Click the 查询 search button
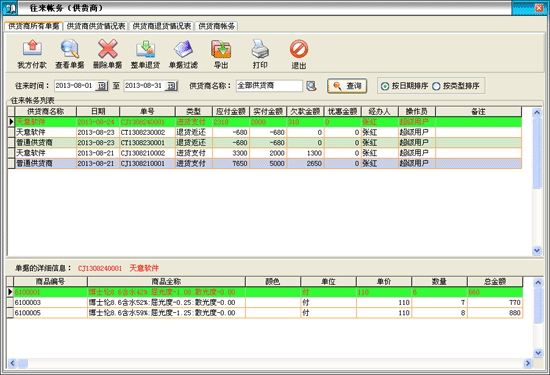This screenshot has width=550, height=375. 347,86
